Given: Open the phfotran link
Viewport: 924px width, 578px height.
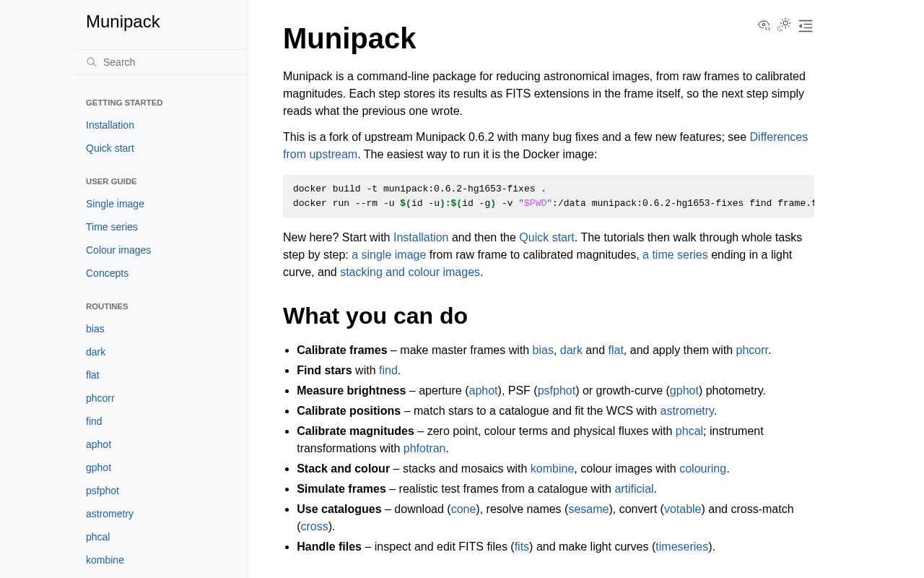Looking at the screenshot, I should tap(424, 449).
